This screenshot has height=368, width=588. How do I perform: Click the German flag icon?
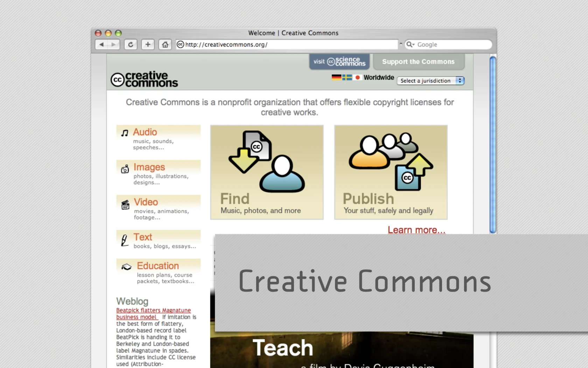coord(336,77)
